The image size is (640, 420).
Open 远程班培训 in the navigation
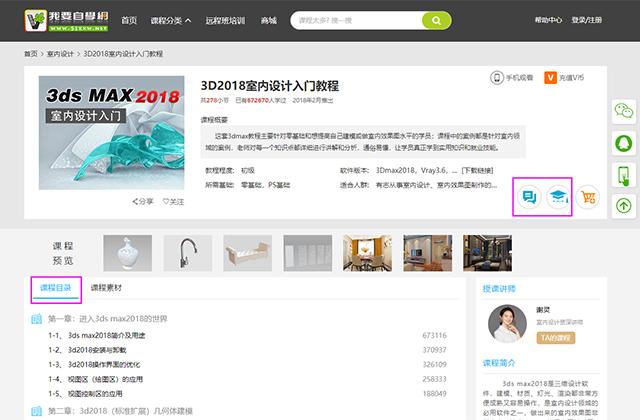[225, 20]
